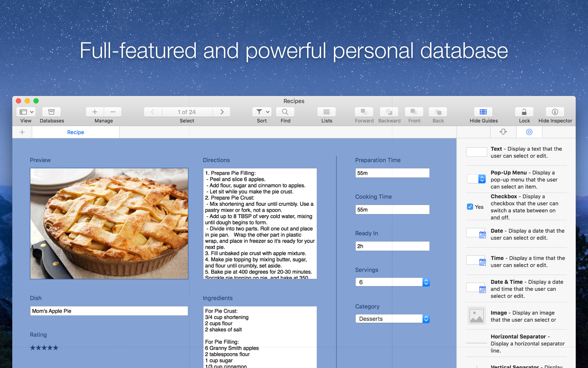Expand the Servings stepper dropdown

pos(426,282)
